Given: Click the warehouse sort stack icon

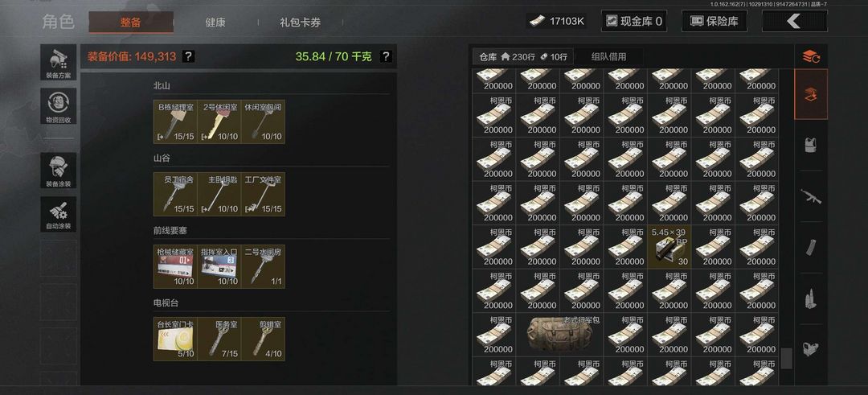Looking at the screenshot, I should pyautogui.click(x=811, y=56).
